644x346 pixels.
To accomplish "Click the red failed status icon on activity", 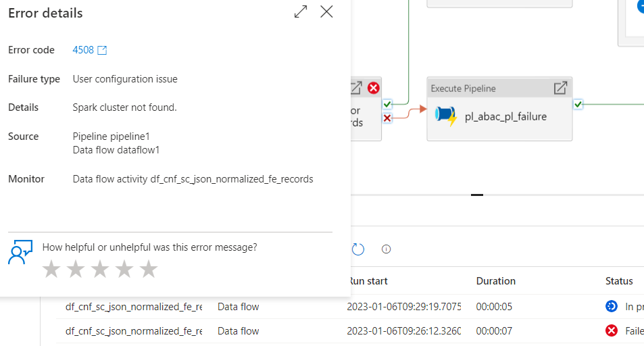I will tap(373, 88).
